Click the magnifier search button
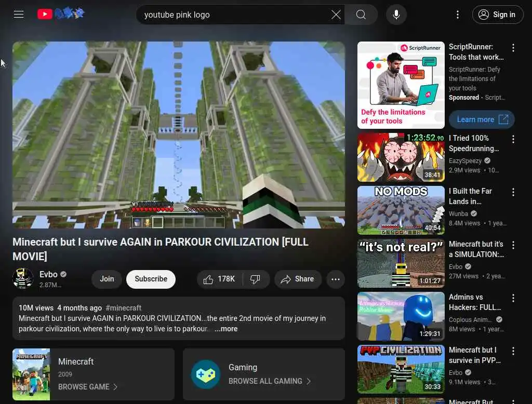 361,15
